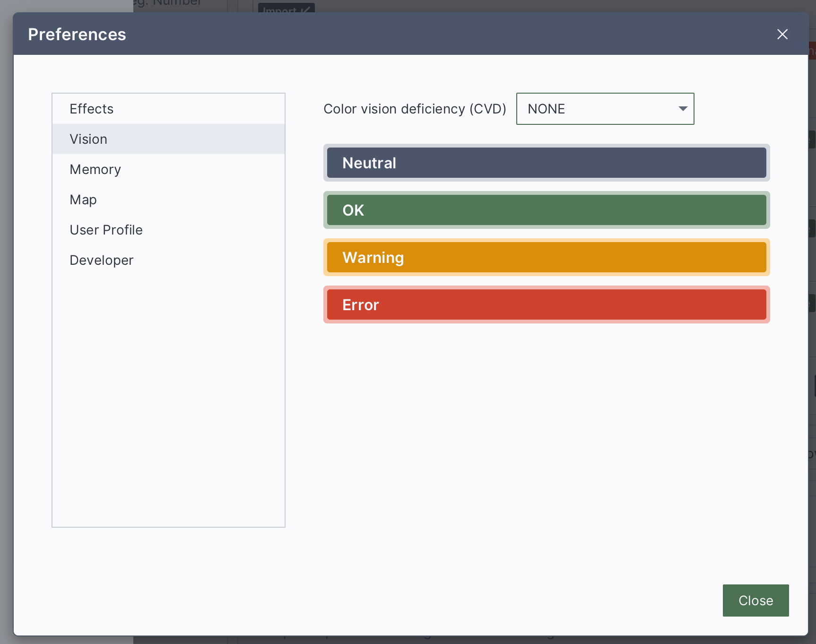Close Preferences using the X icon

[x=782, y=35]
